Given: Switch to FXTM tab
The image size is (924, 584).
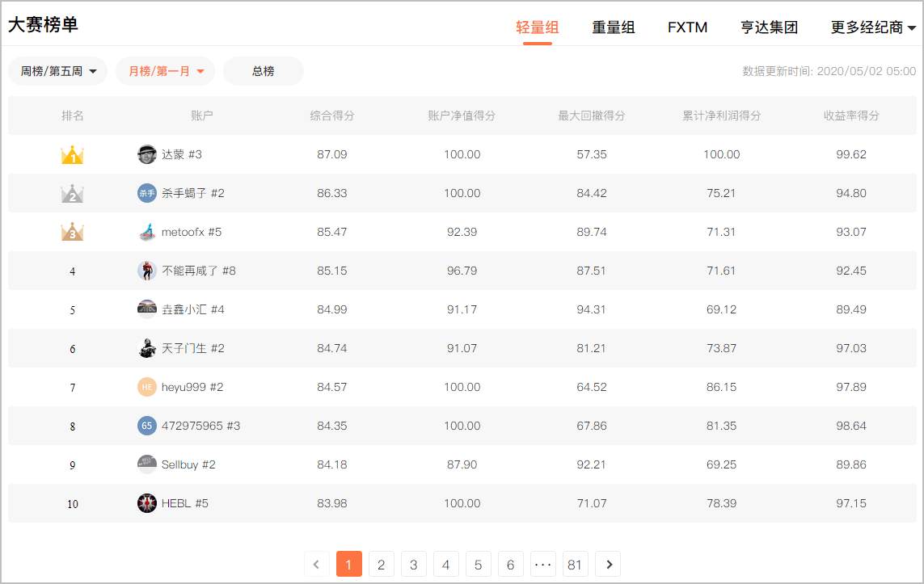Looking at the screenshot, I should [x=687, y=27].
